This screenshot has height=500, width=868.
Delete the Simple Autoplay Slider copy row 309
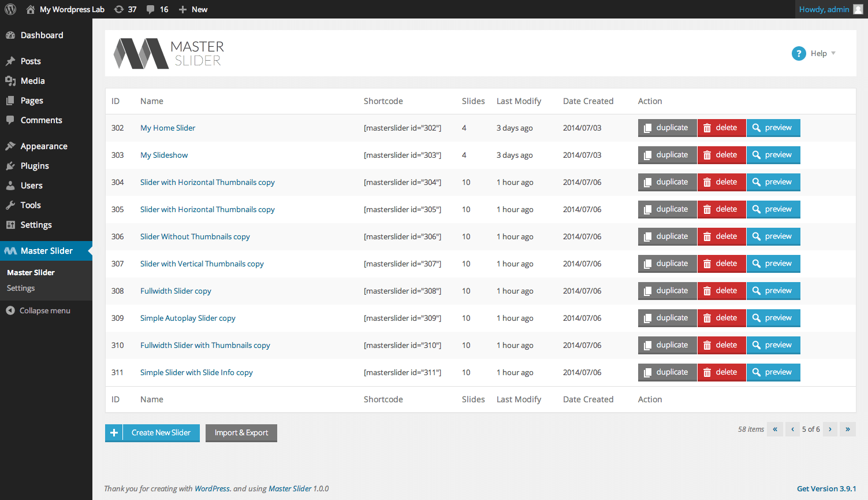tap(722, 318)
